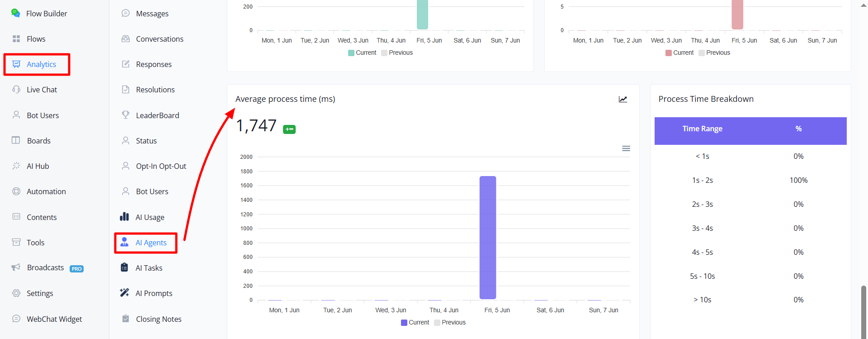This screenshot has height=339, width=868.
Task: Click the Responses edit icon
Action: pyautogui.click(x=126, y=64)
